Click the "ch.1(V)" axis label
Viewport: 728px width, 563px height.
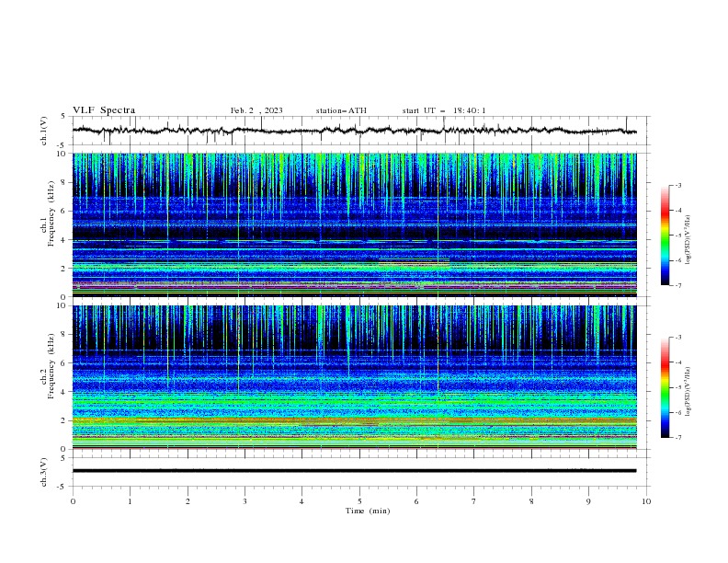[44, 131]
